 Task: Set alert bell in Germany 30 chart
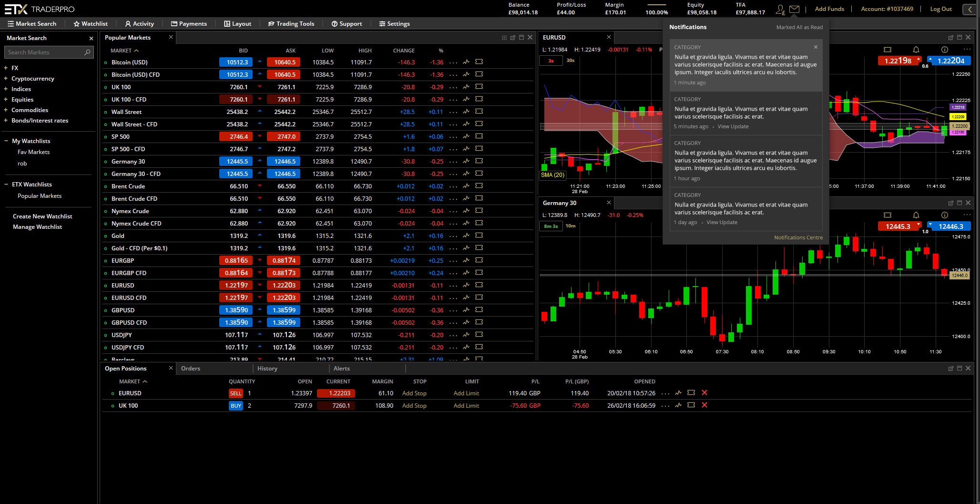[x=916, y=215]
